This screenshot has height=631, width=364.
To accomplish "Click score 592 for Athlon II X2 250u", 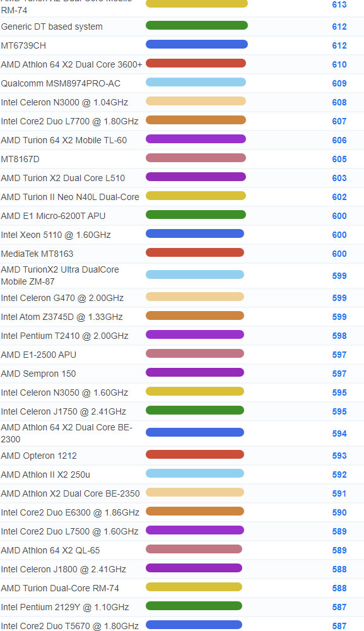I will tap(339, 475).
